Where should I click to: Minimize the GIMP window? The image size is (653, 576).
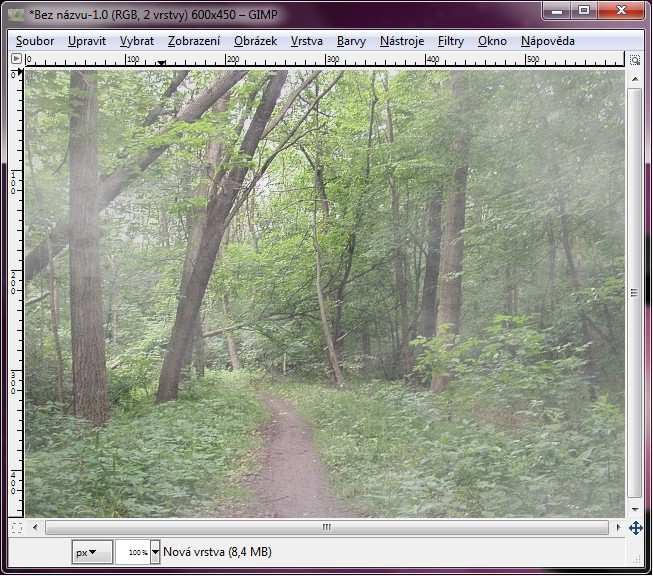(556, 10)
